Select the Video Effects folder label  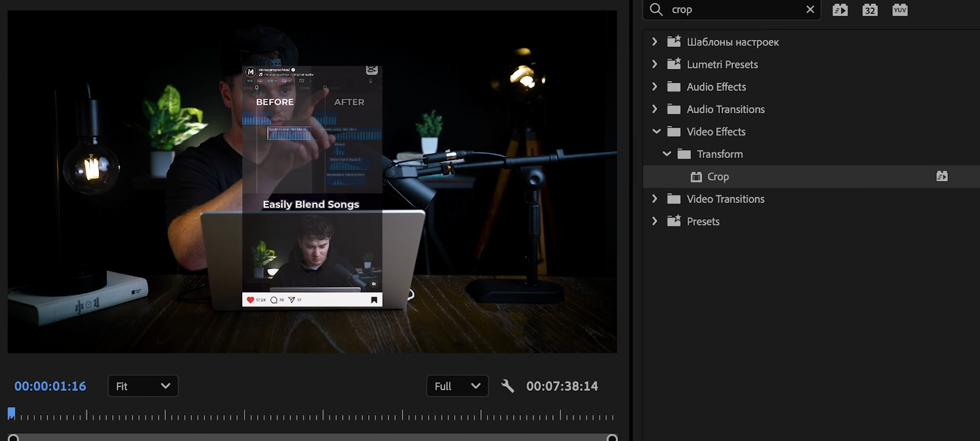point(716,131)
